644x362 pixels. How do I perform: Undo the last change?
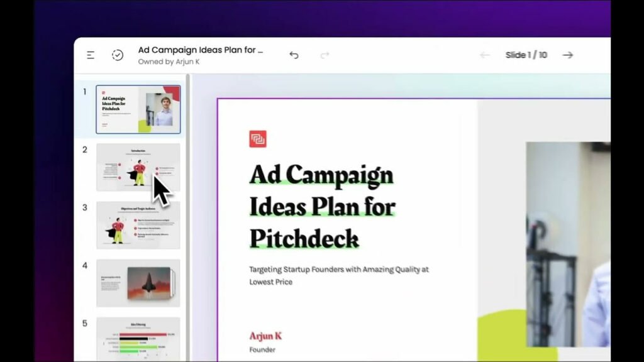coord(293,55)
